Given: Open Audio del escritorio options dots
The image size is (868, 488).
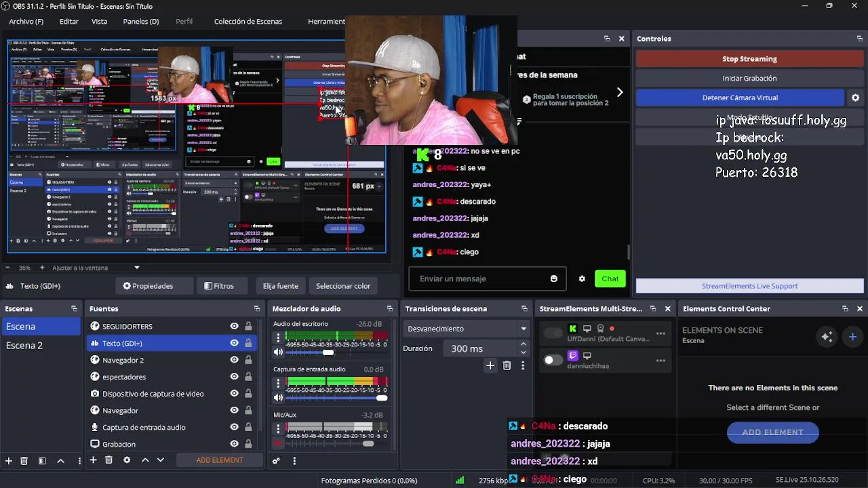Looking at the screenshot, I should (278, 337).
